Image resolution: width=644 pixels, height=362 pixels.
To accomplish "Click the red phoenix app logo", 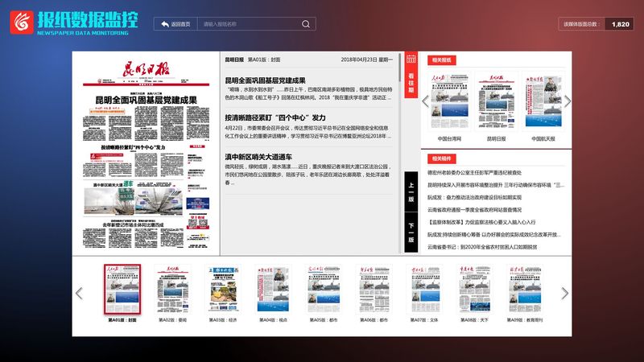I will point(22,23).
